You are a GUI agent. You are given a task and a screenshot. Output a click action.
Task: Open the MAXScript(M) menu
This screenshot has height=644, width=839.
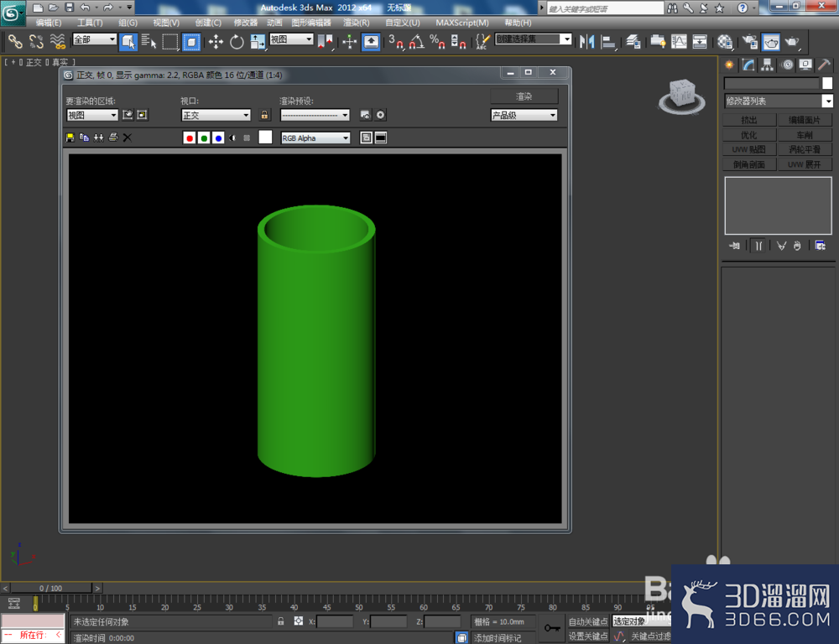(x=461, y=23)
